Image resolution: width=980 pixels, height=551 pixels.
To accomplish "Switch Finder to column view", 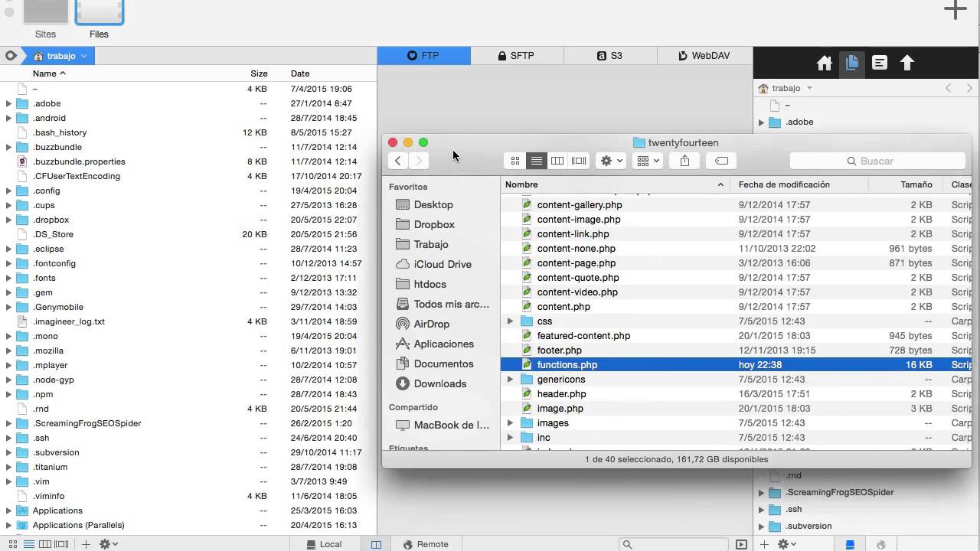I will coord(557,161).
